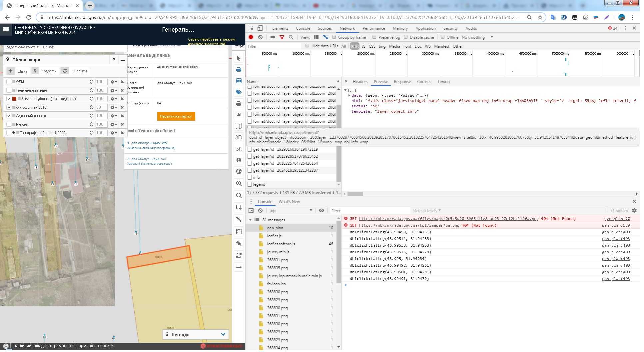644x352 pixels.
Task: Click the red Земельні ділянки color swatch
Action: (14, 99)
